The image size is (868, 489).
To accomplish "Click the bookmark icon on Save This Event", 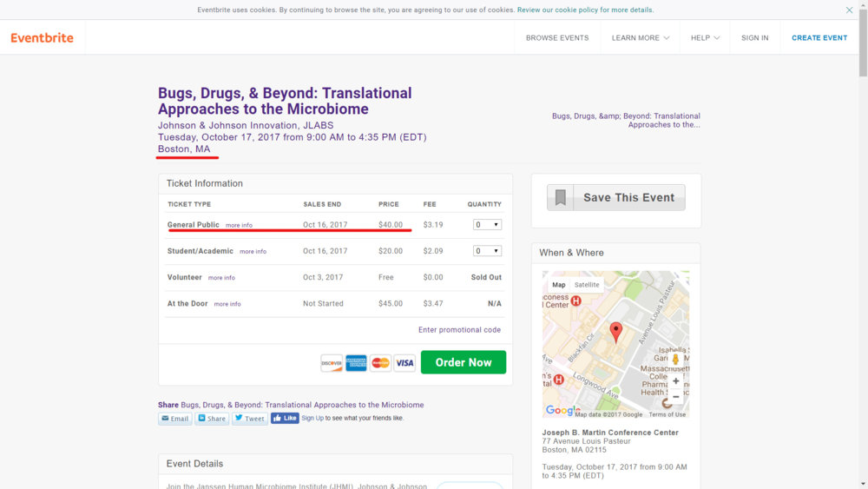I will tap(561, 198).
